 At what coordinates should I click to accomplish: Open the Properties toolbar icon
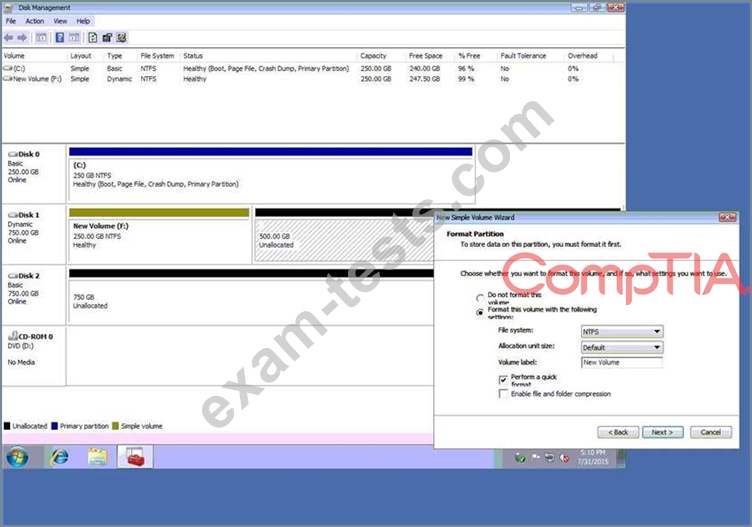coord(107,37)
